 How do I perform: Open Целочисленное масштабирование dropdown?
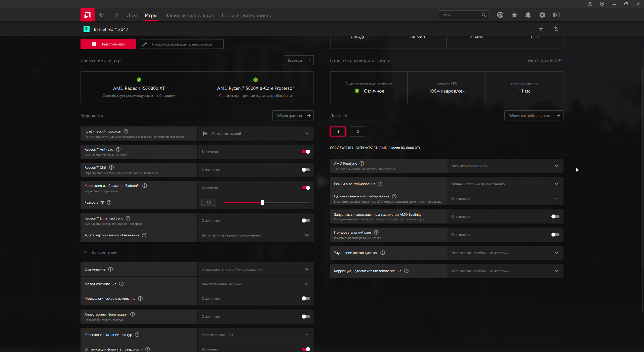point(505,198)
